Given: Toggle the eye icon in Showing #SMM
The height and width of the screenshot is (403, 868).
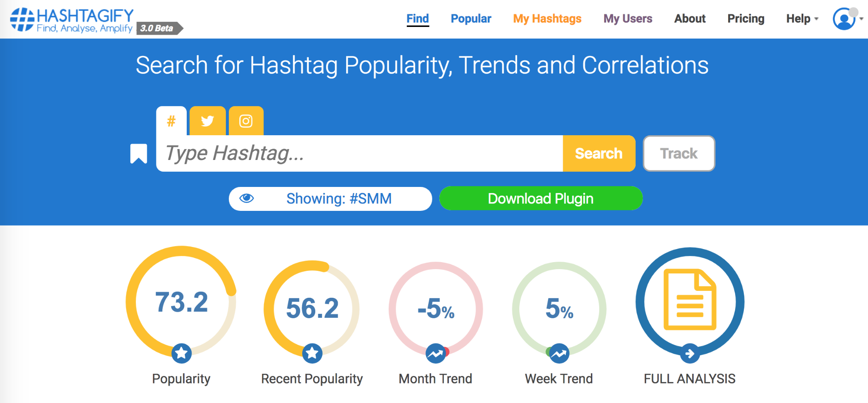Looking at the screenshot, I should (x=247, y=198).
